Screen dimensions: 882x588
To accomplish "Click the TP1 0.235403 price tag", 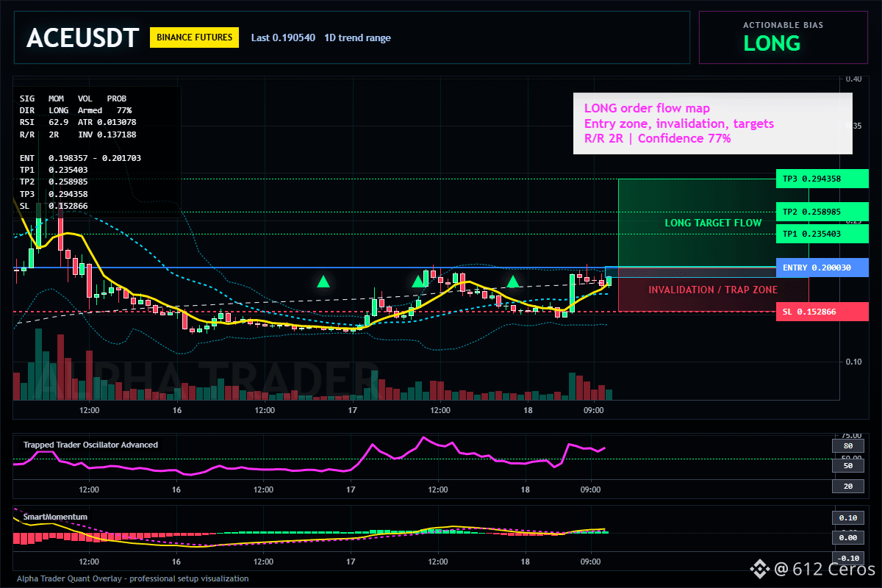I will (822, 234).
